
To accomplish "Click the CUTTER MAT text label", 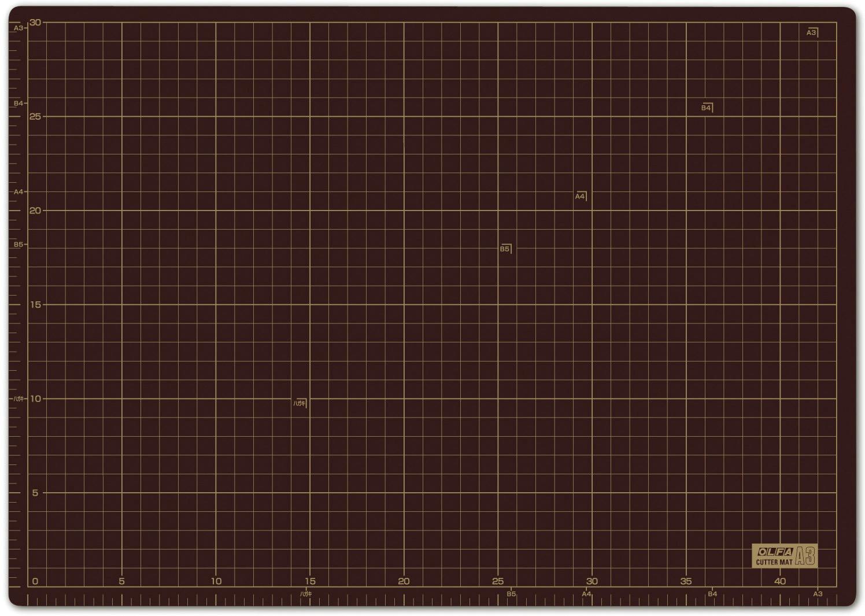I will [x=774, y=562].
